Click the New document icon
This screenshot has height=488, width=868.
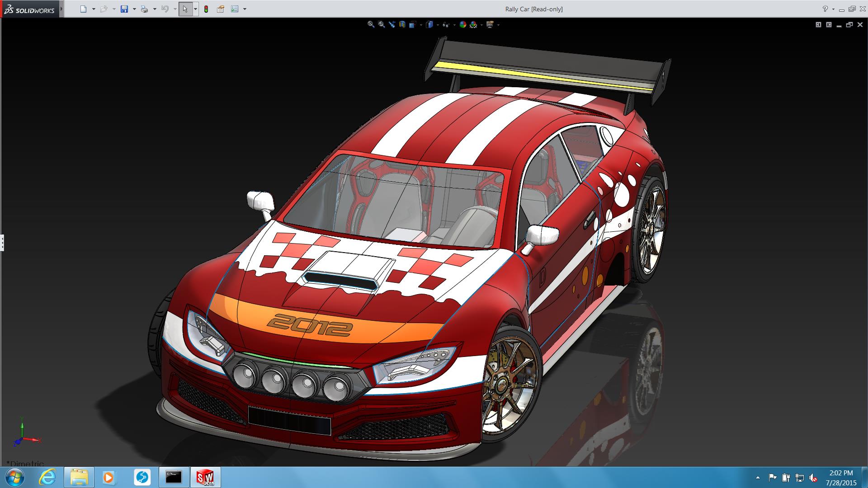83,9
